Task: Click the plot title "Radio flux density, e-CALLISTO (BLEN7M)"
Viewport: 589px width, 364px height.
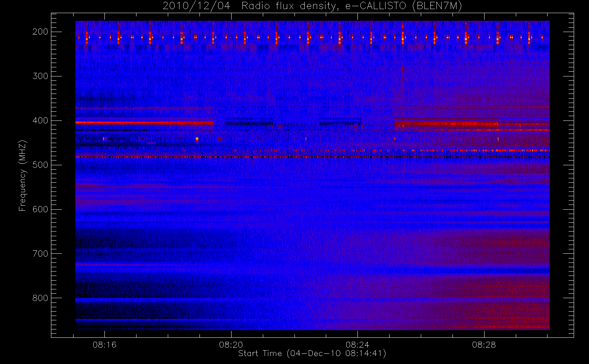Action: [x=352, y=6]
